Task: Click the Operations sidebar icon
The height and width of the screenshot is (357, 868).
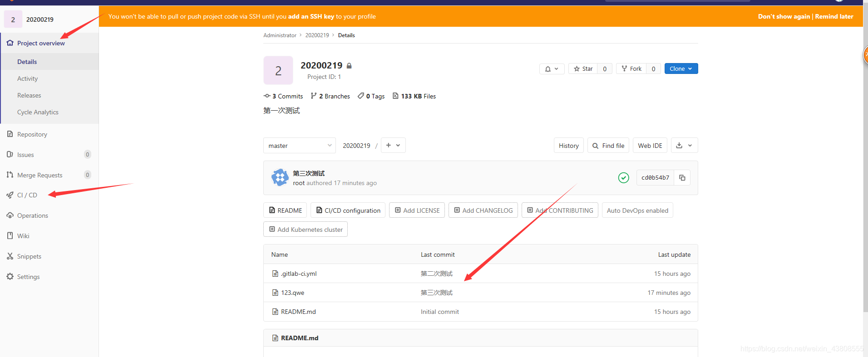Action: (10, 215)
